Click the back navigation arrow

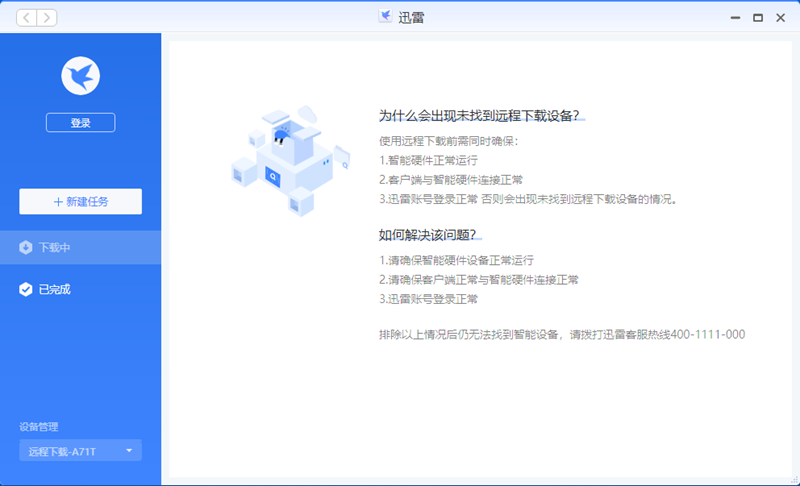[27, 18]
